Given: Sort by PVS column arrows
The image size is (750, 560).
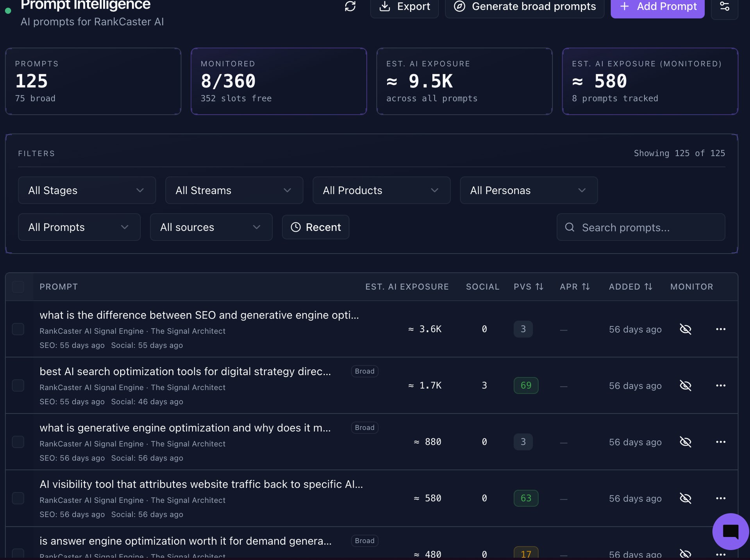Looking at the screenshot, I should click(539, 286).
